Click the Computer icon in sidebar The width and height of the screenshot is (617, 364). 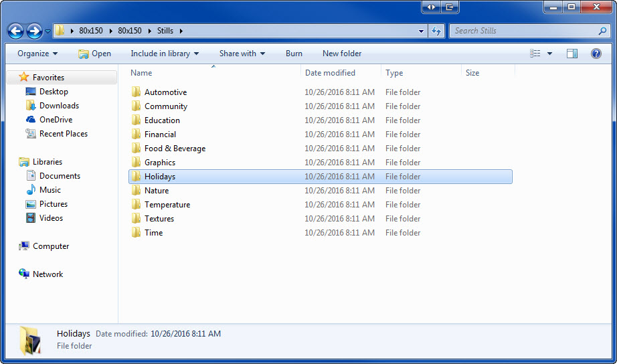24,246
